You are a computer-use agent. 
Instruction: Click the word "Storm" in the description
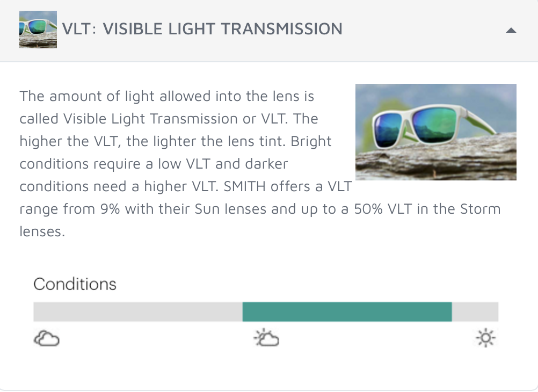coord(481,209)
